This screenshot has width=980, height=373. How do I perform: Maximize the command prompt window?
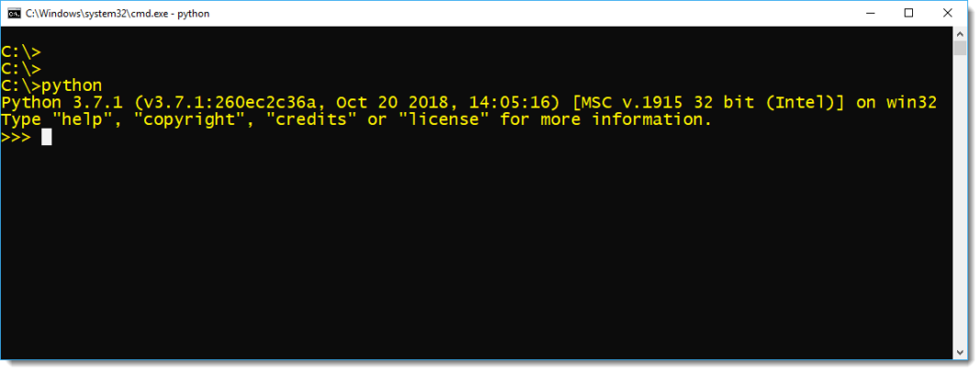click(908, 13)
